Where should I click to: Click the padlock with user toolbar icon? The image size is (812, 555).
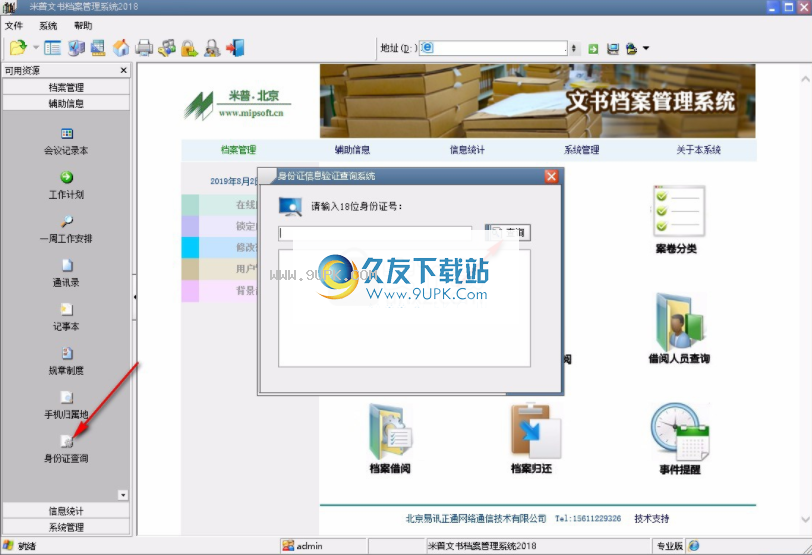tap(212, 48)
